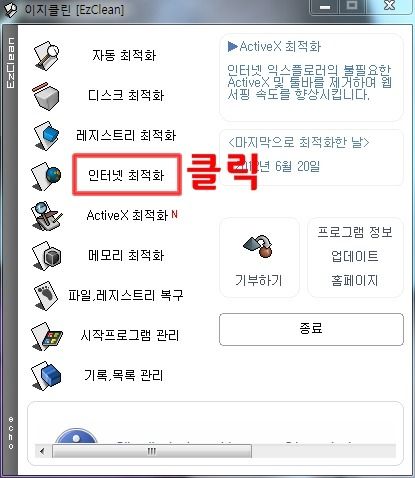The image size is (415, 478).
Task: Select the 파일,레지스트리 복구 footprint icon
Action: pos(47,296)
